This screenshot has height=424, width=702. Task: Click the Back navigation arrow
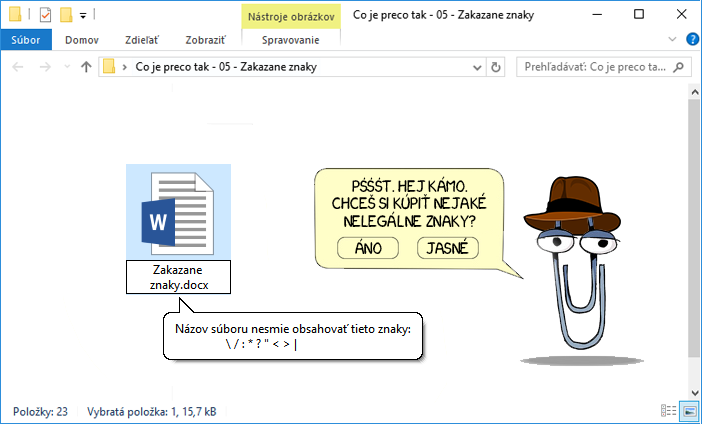pyautogui.click(x=17, y=67)
